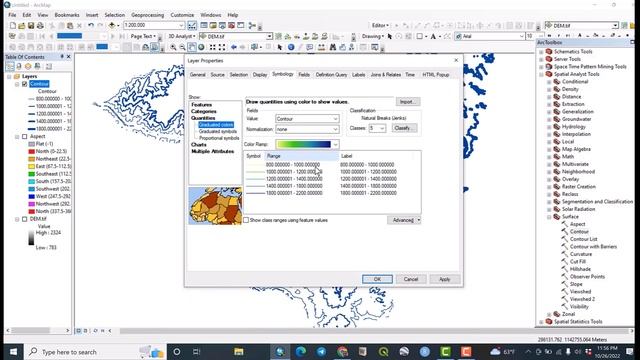Select the Identify tool icon
The width and height of the screenshot is (640, 360).
point(291,47)
